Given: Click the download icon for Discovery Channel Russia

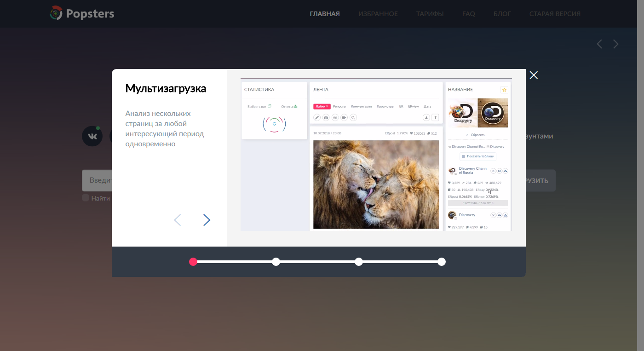Looking at the screenshot, I should [x=505, y=171].
